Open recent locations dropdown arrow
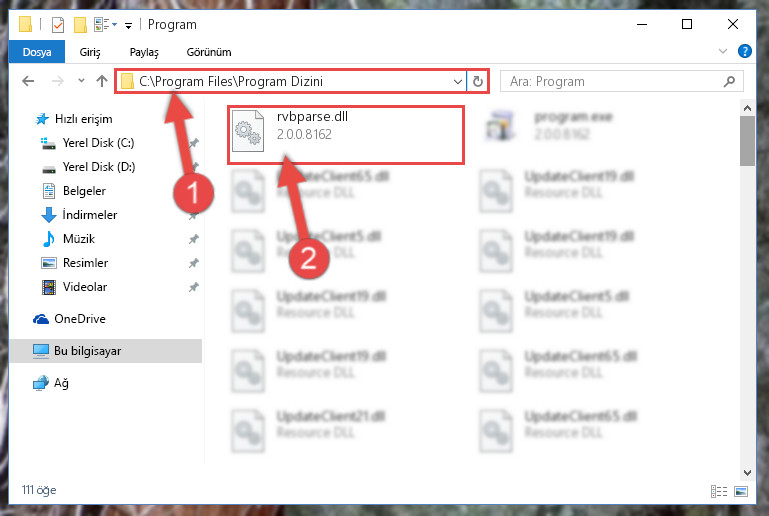Viewport: 769px width, 516px height. tap(81, 81)
